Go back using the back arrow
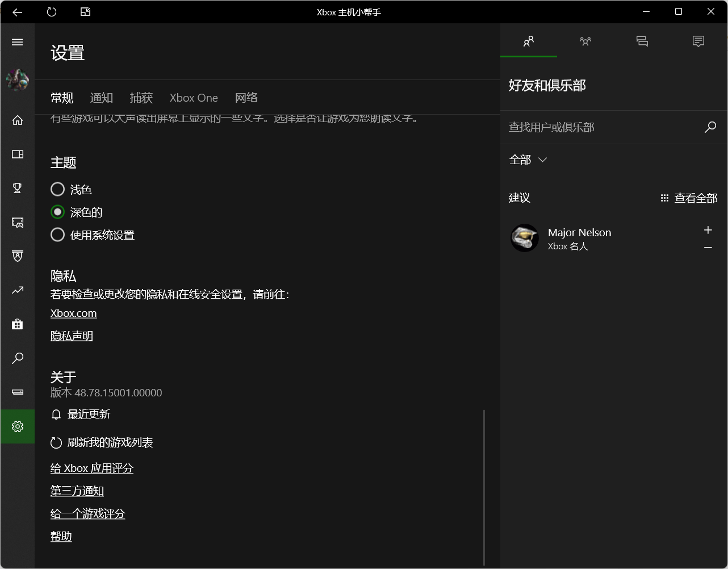This screenshot has width=728, height=569. tap(18, 12)
